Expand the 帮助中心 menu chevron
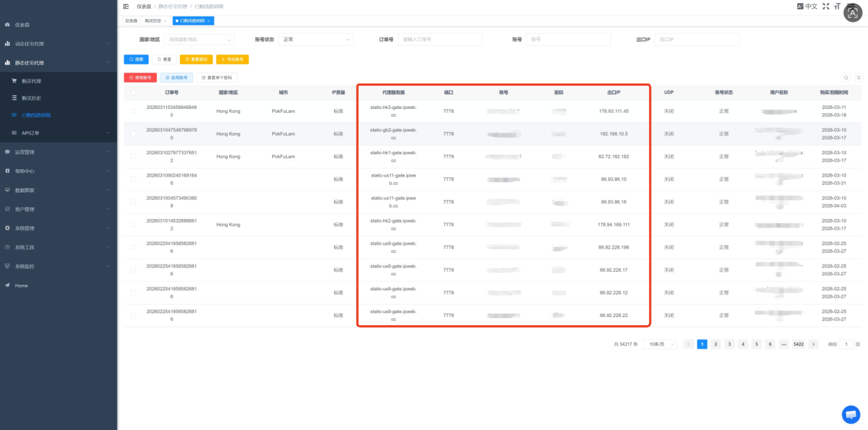868x430 pixels. point(108,171)
